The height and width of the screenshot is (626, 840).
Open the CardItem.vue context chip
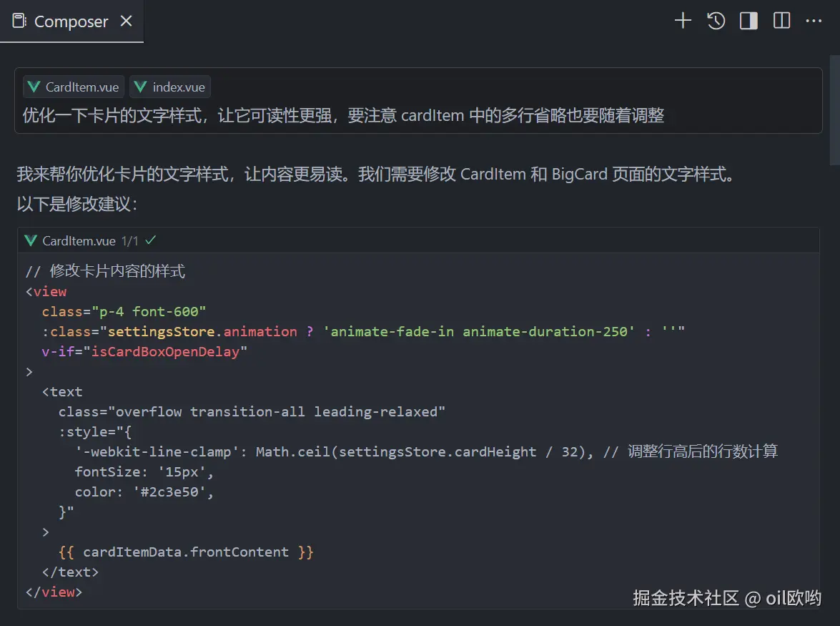74,87
